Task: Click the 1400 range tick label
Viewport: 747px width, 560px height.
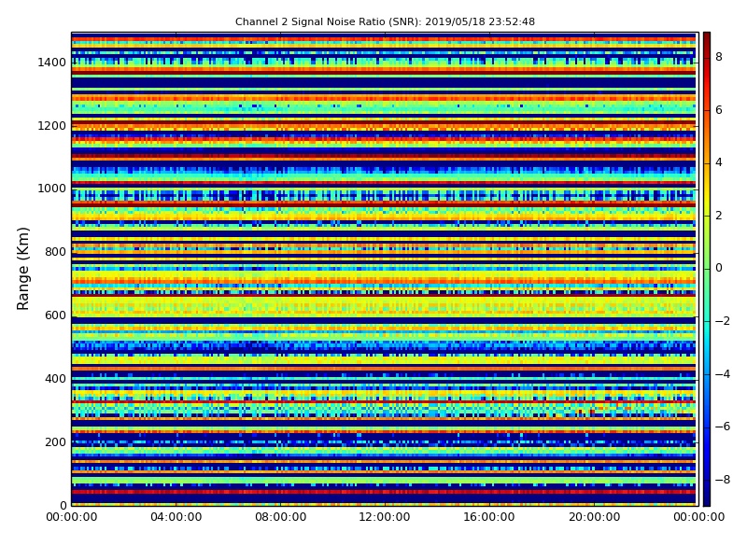Action: click(x=52, y=63)
